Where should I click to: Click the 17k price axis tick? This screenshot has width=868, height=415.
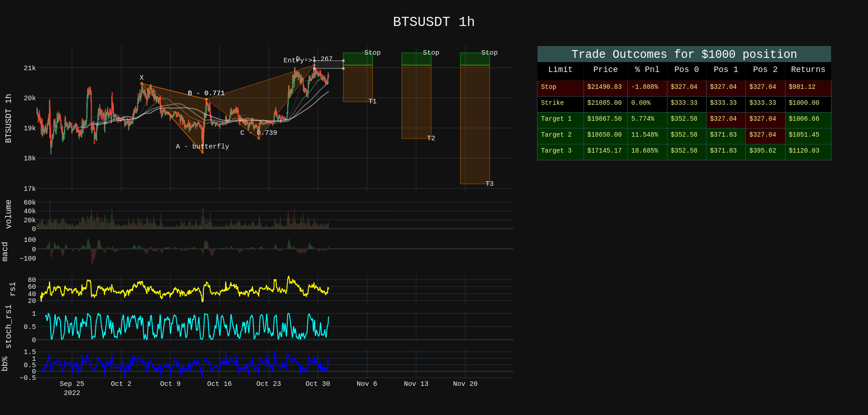pos(30,189)
